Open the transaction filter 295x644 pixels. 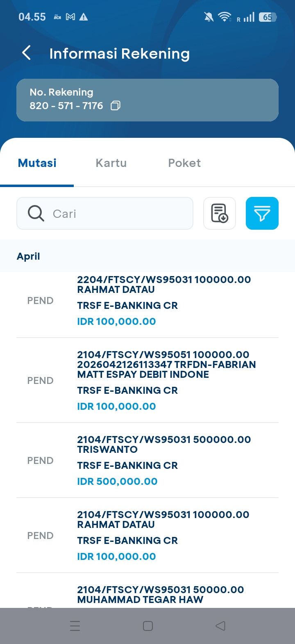(262, 213)
